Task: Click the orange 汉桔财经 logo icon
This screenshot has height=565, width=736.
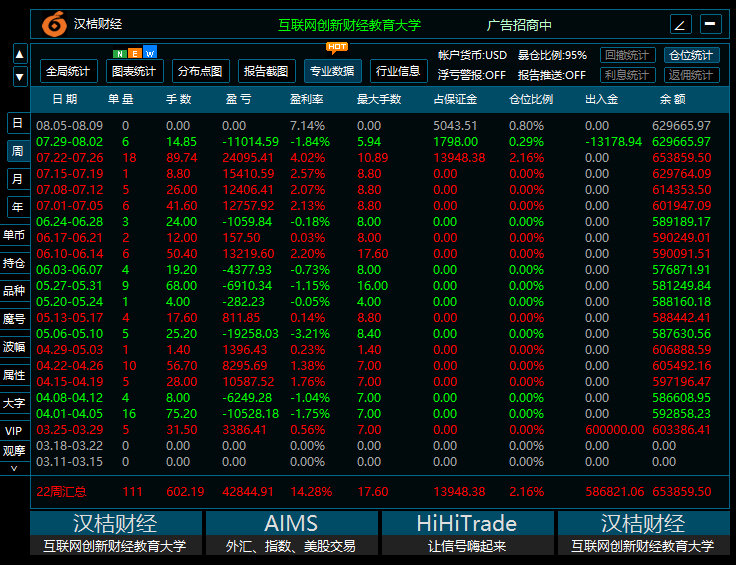Action: (x=54, y=24)
